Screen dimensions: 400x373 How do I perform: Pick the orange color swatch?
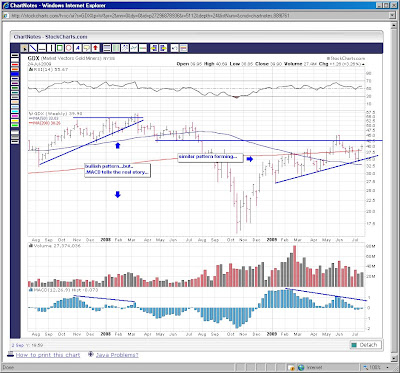coord(15,69)
